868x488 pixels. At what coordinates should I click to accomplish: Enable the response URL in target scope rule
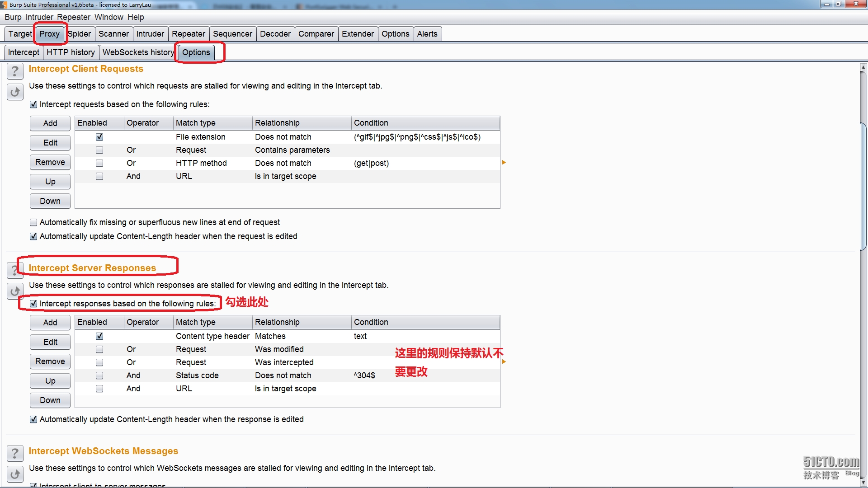99,389
